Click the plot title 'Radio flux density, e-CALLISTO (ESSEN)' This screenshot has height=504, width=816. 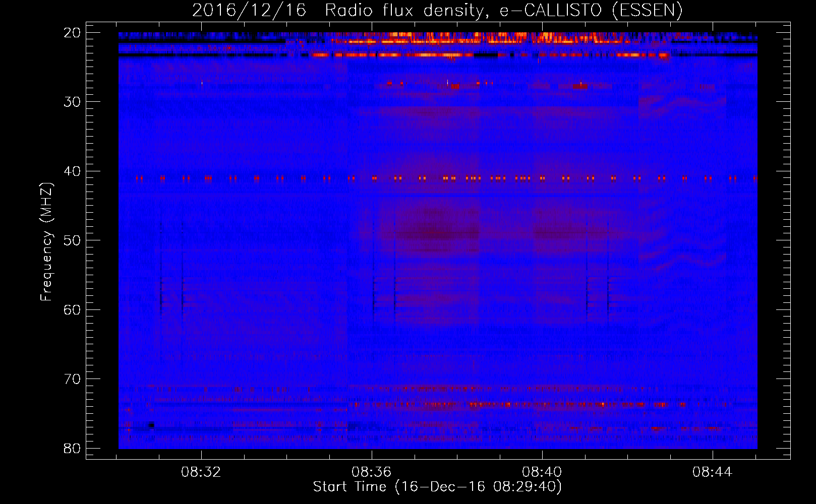coord(503,11)
